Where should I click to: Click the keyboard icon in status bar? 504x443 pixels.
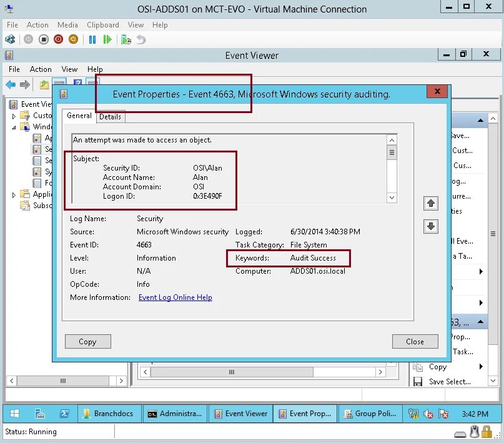click(460, 434)
